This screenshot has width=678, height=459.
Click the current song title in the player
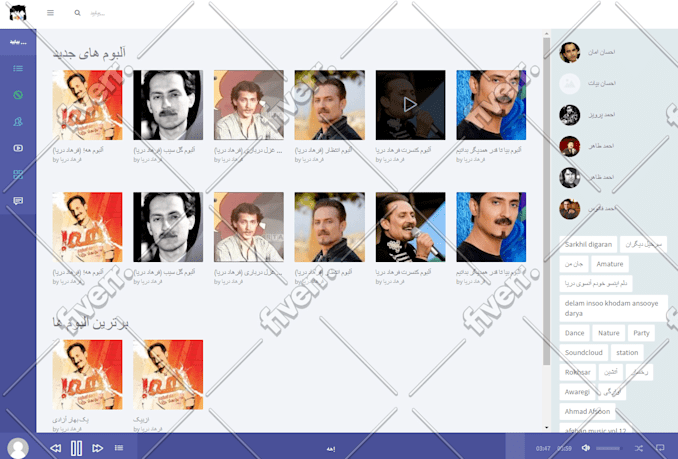[331, 449]
